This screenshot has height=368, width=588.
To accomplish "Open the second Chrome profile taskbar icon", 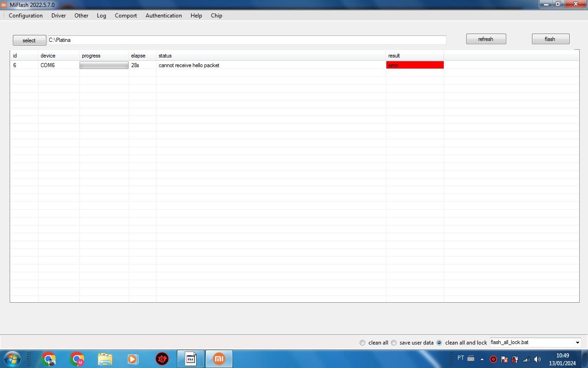I will coord(77,359).
